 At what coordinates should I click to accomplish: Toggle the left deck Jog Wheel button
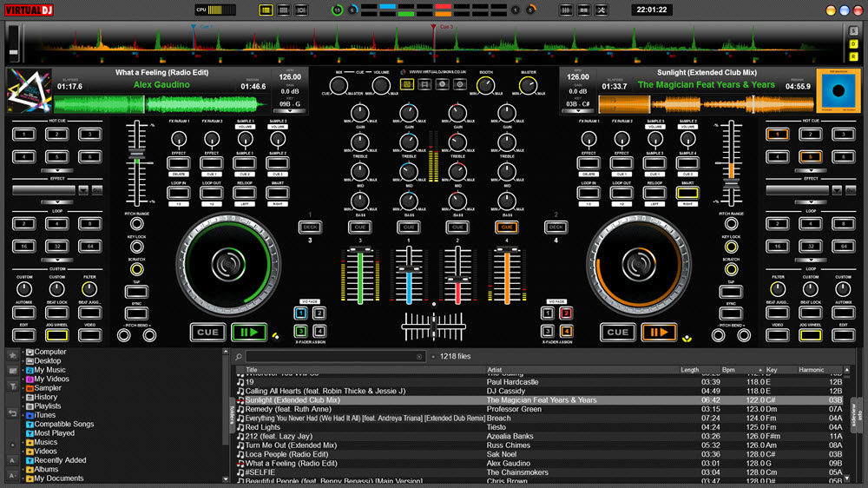pos(56,335)
